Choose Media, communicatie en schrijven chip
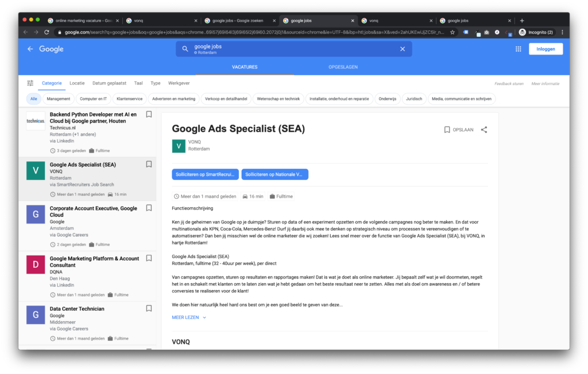The image size is (588, 374). (x=462, y=99)
